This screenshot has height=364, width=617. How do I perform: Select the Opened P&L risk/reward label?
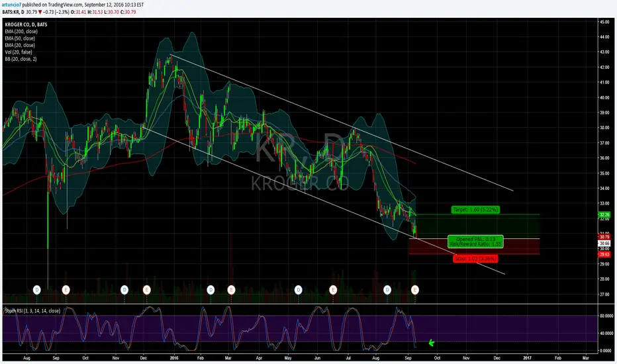click(x=475, y=242)
